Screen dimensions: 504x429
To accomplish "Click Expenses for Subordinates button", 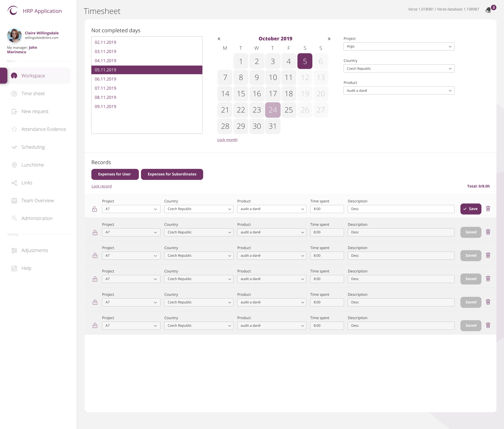I will pos(172,174).
